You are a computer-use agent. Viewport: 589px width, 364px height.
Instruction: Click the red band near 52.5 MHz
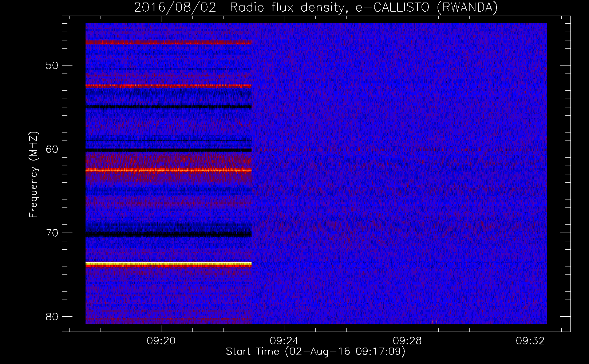pos(169,86)
